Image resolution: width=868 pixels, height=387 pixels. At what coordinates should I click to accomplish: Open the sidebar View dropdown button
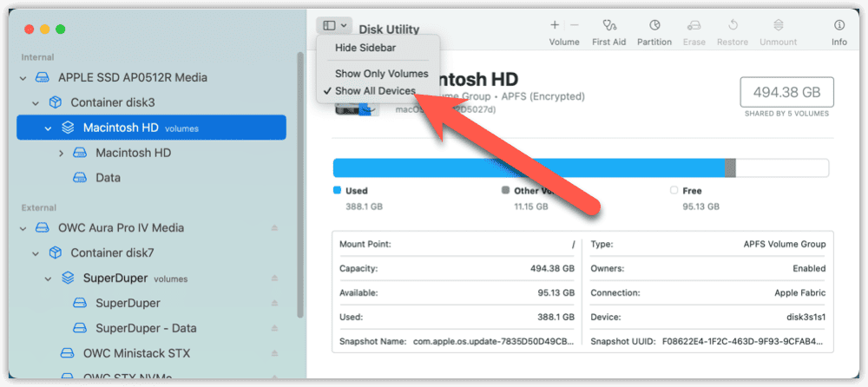pos(334,26)
